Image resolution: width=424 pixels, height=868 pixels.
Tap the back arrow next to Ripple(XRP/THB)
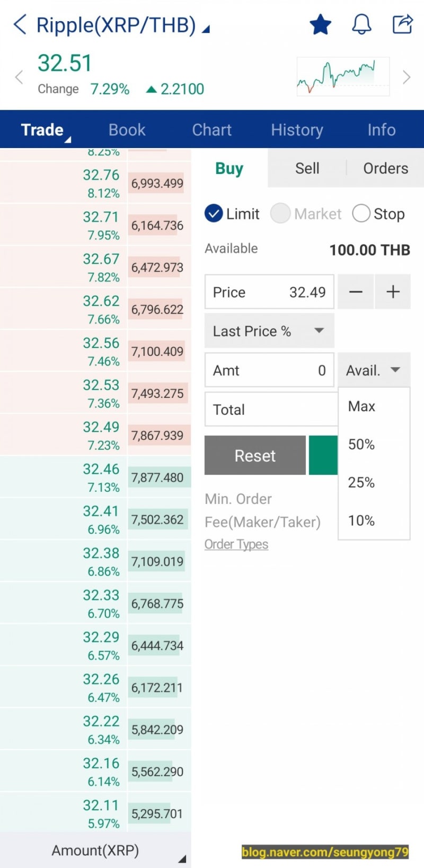click(20, 24)
